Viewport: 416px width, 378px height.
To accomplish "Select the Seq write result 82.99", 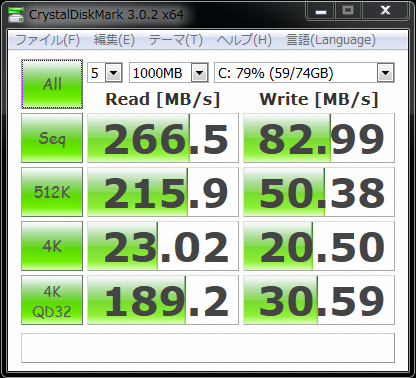I will (x=319, y=138).
